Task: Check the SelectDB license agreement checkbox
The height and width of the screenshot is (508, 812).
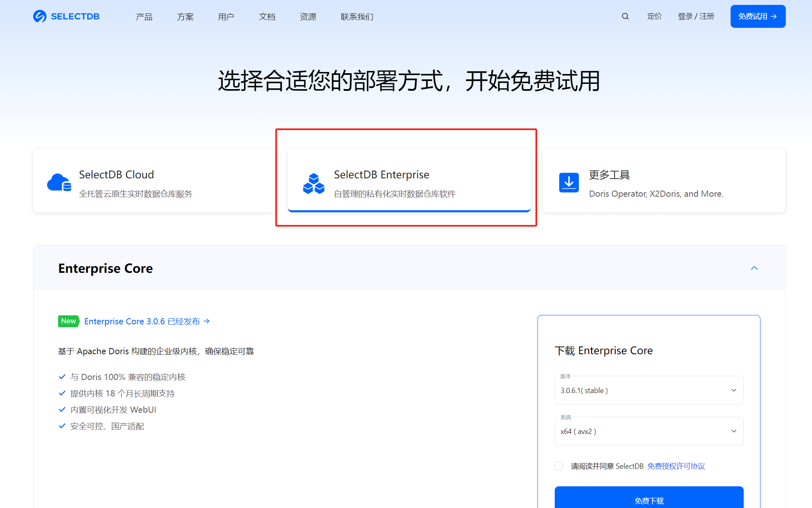Action: pyautogui.click(x=559, y=466)
